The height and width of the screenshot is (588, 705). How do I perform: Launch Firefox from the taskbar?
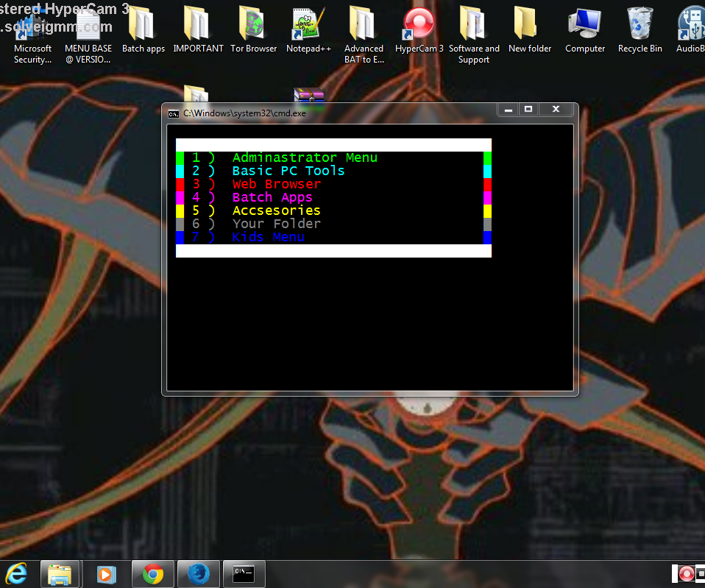[198, 573]
